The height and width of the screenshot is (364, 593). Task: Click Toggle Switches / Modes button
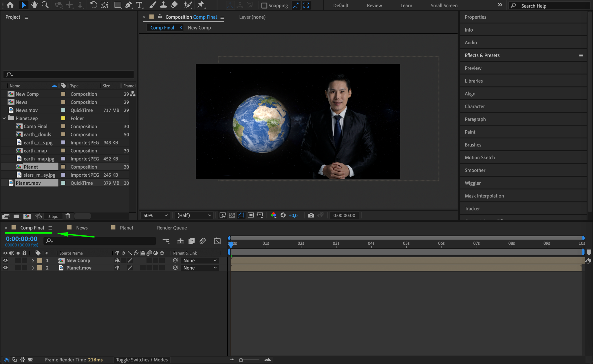click(142, 360)
